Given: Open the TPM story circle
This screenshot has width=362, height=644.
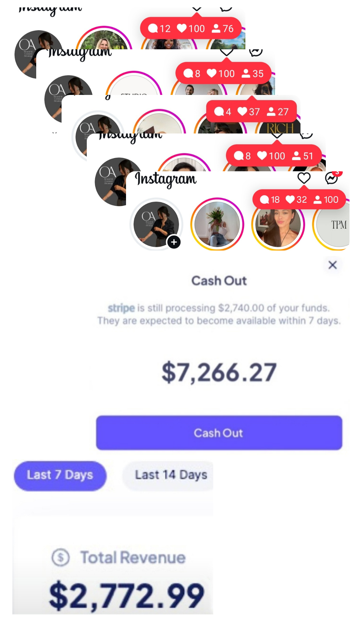Looking at the screenshot, I should [x=332, y=225].
